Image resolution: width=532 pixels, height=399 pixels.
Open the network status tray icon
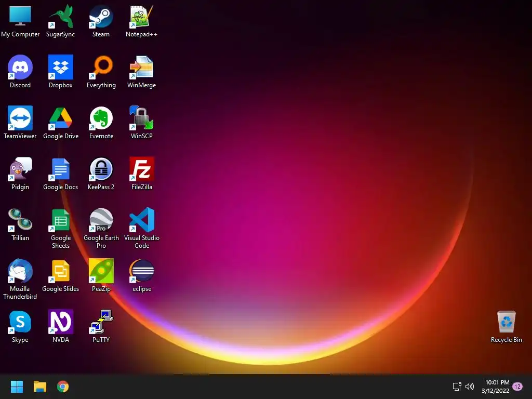point(457,387)
